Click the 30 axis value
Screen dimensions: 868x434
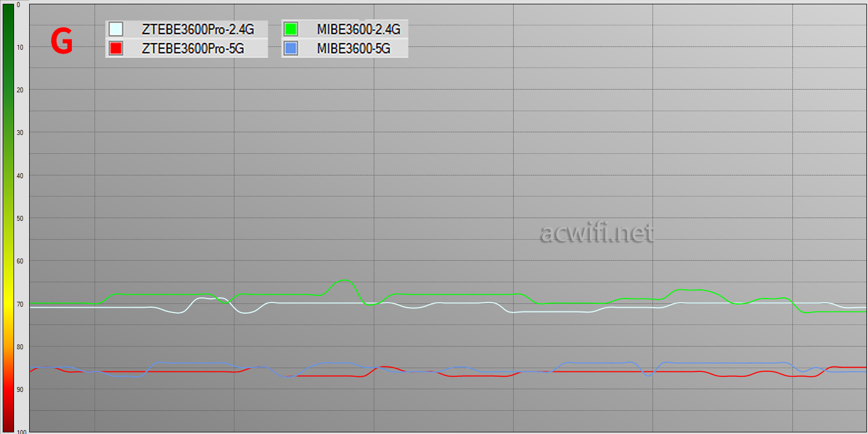[20, 133]
